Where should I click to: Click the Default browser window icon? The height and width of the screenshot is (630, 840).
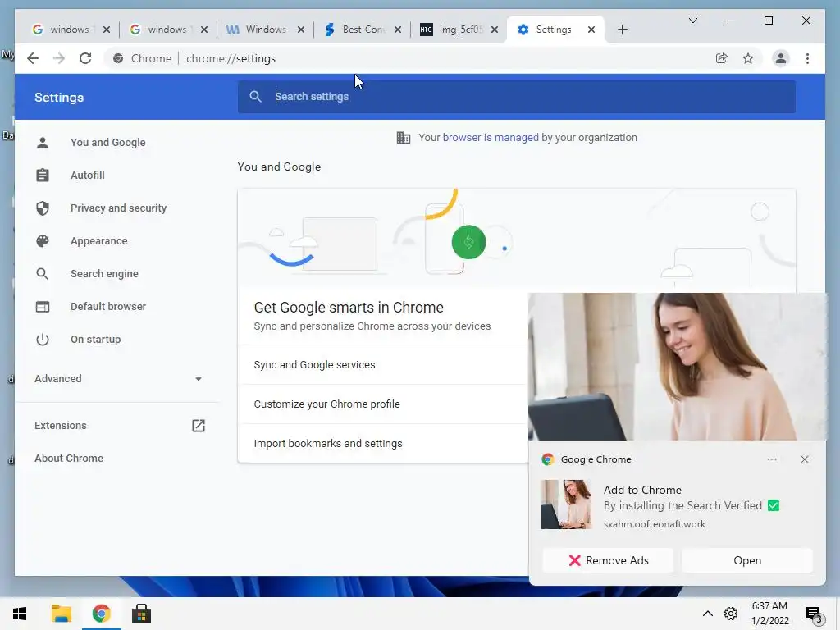(x=43, y=307)
